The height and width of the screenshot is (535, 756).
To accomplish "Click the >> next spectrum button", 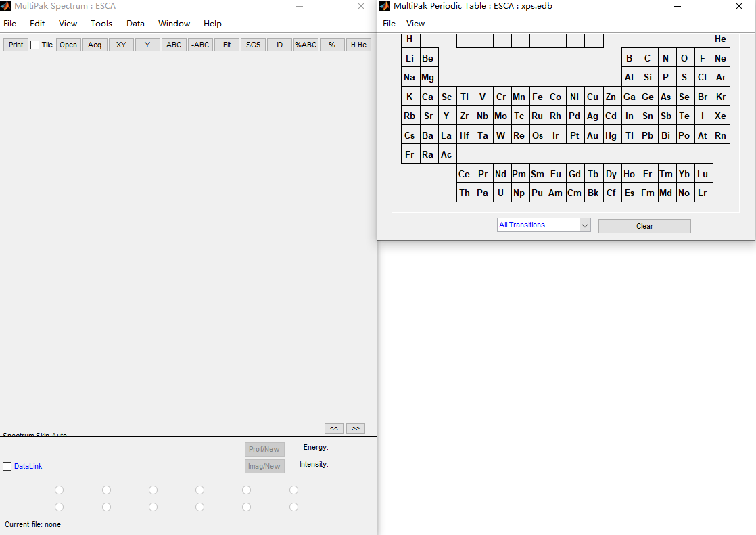I will 356,428.
